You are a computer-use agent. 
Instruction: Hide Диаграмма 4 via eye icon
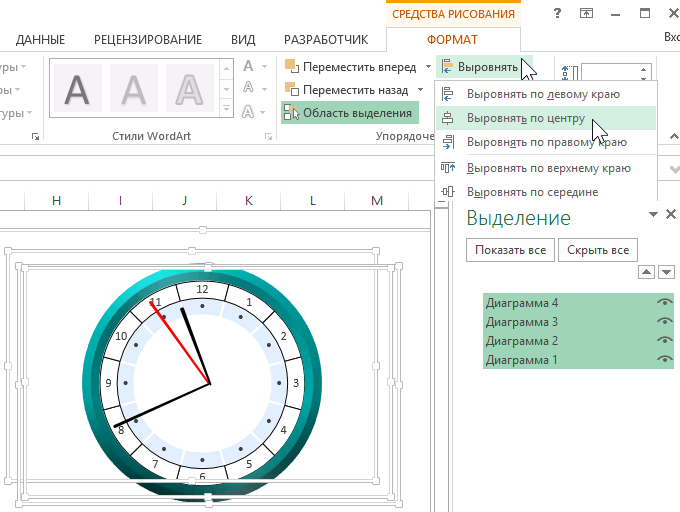[664, 302]
